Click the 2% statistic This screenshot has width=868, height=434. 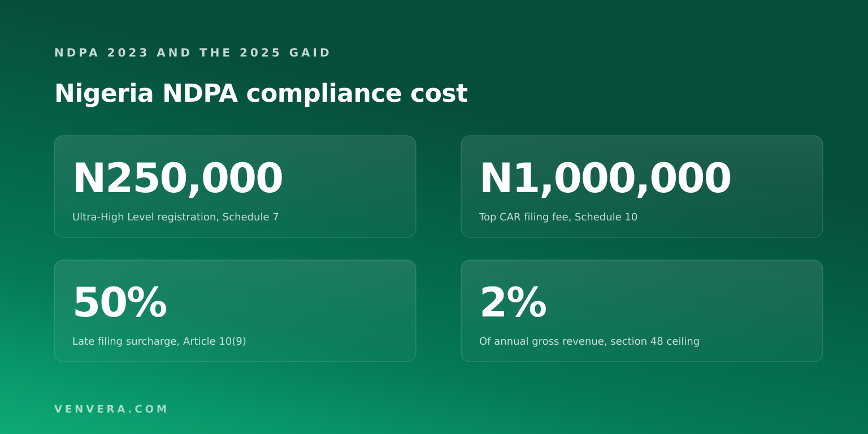coord(513,303)
